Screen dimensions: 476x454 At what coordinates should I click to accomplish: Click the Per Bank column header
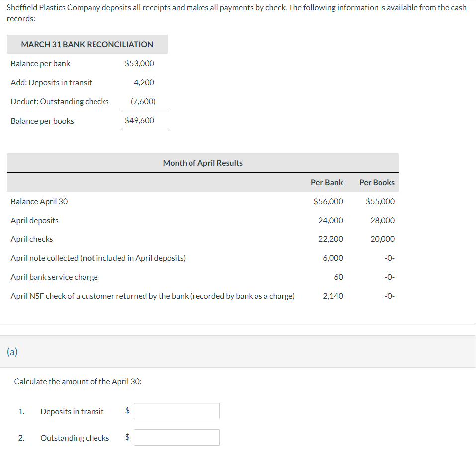tap(327, 182)
